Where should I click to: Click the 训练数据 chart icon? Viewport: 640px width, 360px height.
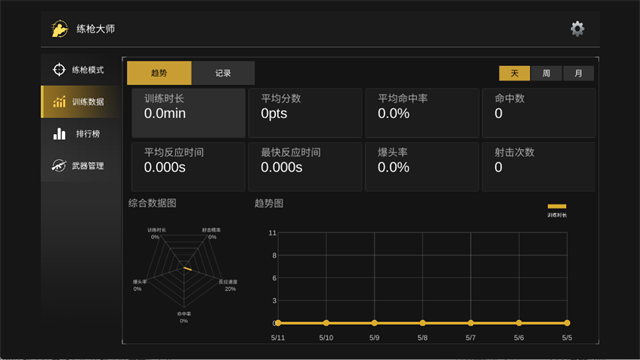click(x=59, y=101)
